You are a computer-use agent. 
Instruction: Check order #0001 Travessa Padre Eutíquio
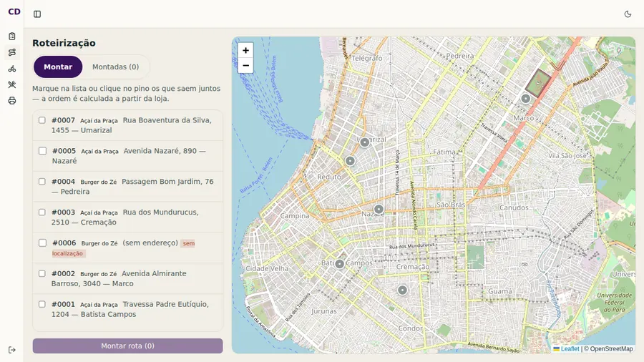point(42,304)
